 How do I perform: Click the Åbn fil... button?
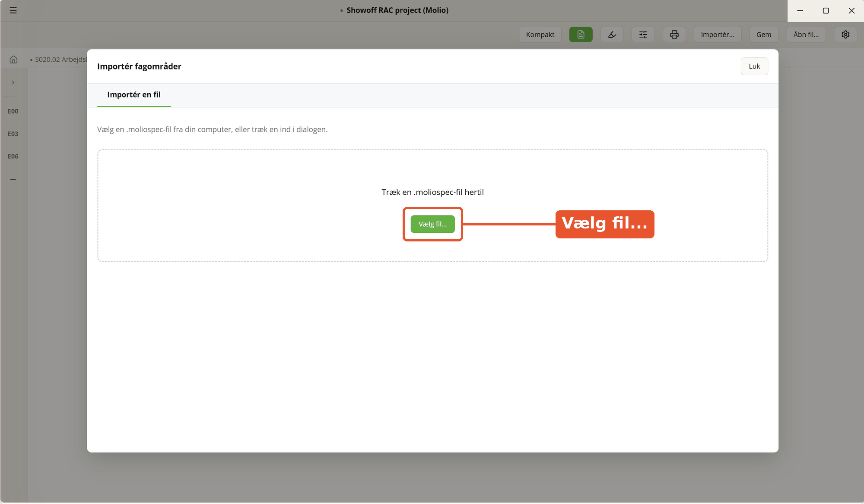pyautogui.click(x=806, y=35)
